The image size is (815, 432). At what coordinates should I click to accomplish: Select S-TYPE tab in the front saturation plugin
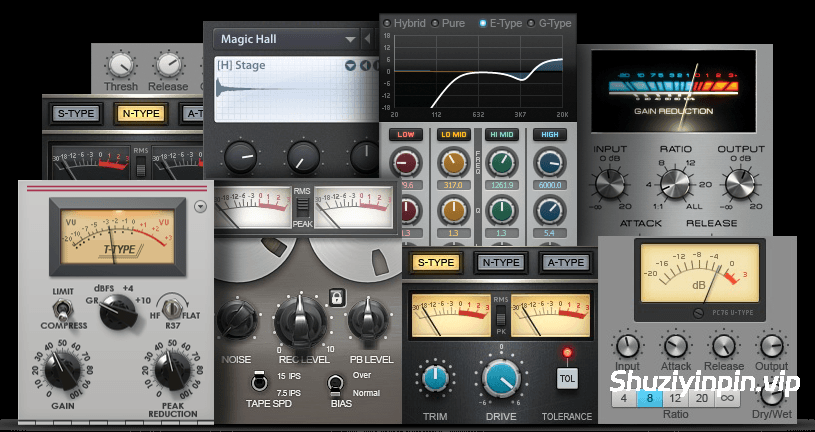tap(436, 263)
